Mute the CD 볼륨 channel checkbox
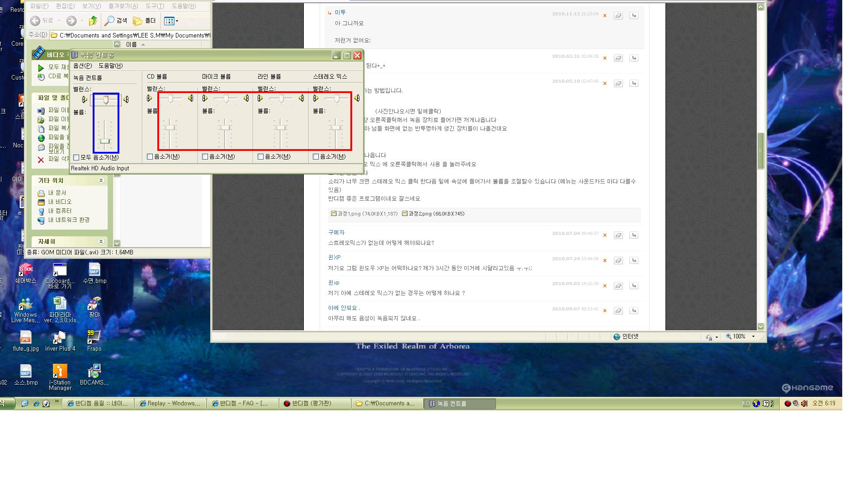Viewport: 868px width, 488px height. click(x=150, y=156)
